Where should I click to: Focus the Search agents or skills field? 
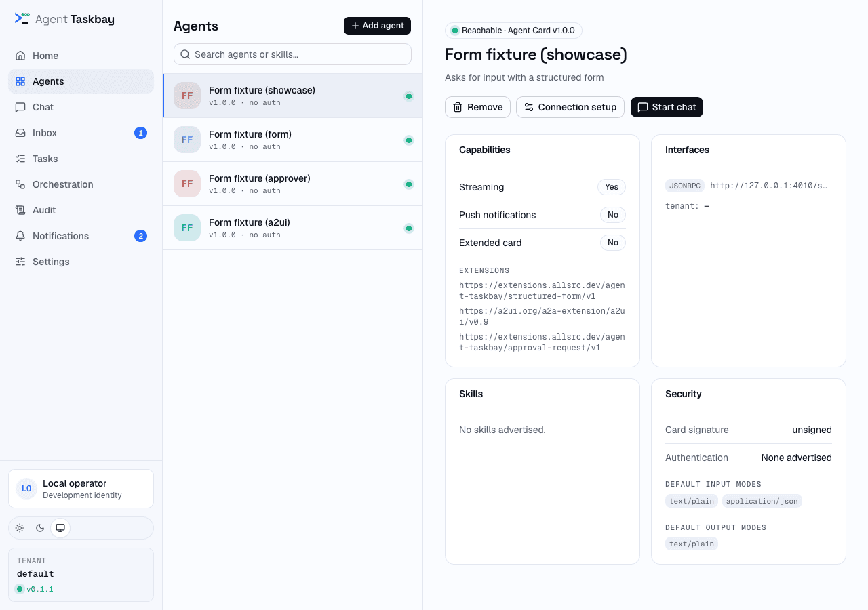(x=292, y=54)
